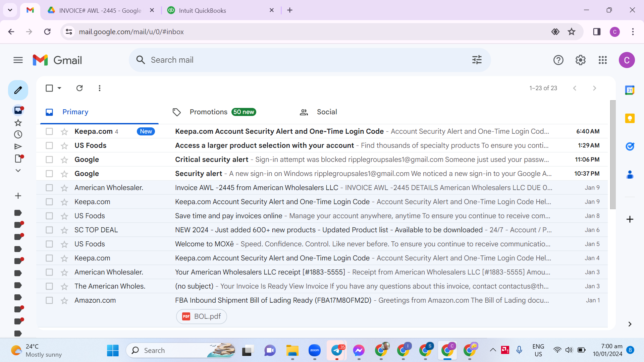Open the Snoozed clock icon in sidebar
This screenshot has height=362, width=644.
[18, 134]
